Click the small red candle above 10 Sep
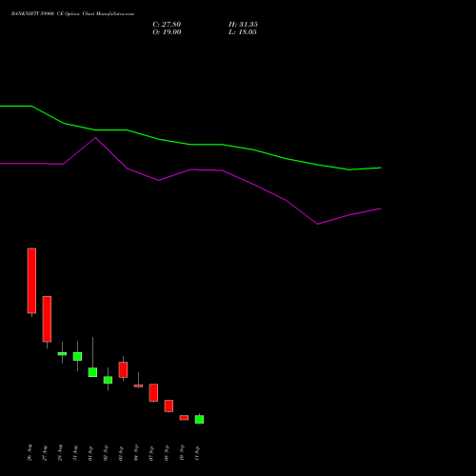The image size is (476, 476). [184, 418]
